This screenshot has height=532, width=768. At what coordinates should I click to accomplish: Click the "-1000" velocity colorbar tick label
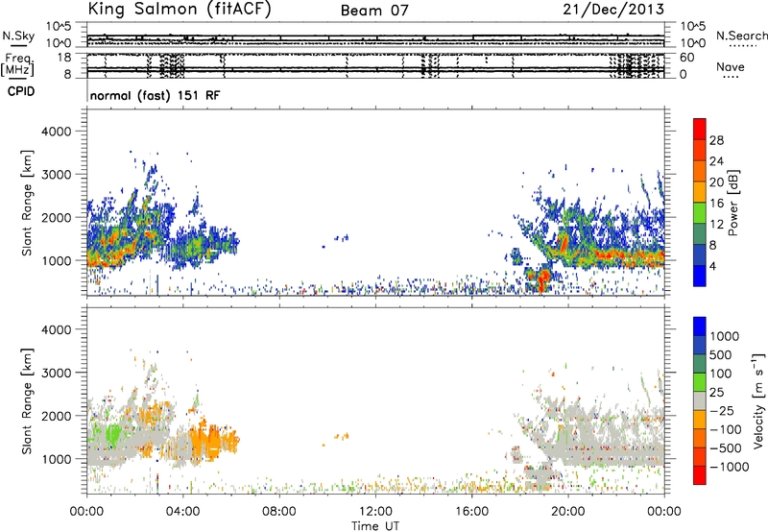coord(729,467)
